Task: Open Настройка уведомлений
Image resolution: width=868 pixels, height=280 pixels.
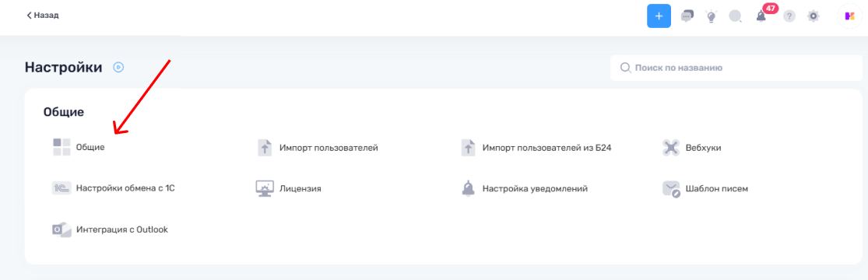Action: pos(535,189)
